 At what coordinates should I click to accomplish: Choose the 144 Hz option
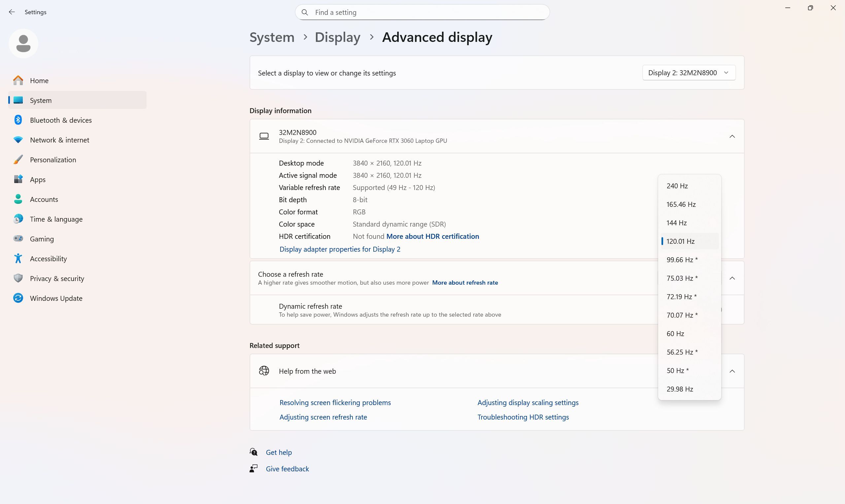point(676,223)
